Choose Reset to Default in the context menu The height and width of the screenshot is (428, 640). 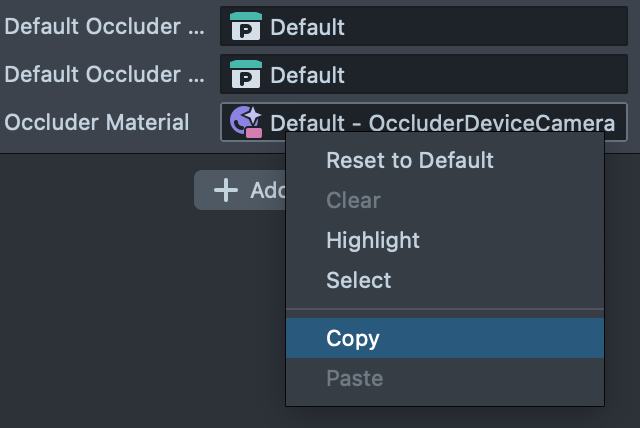pos(410,160)
